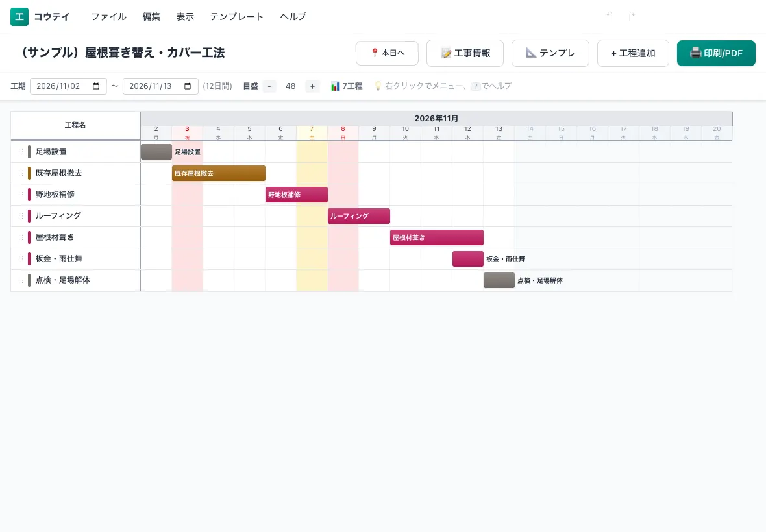Click the 2026年11月 month header

click(436, 119)
